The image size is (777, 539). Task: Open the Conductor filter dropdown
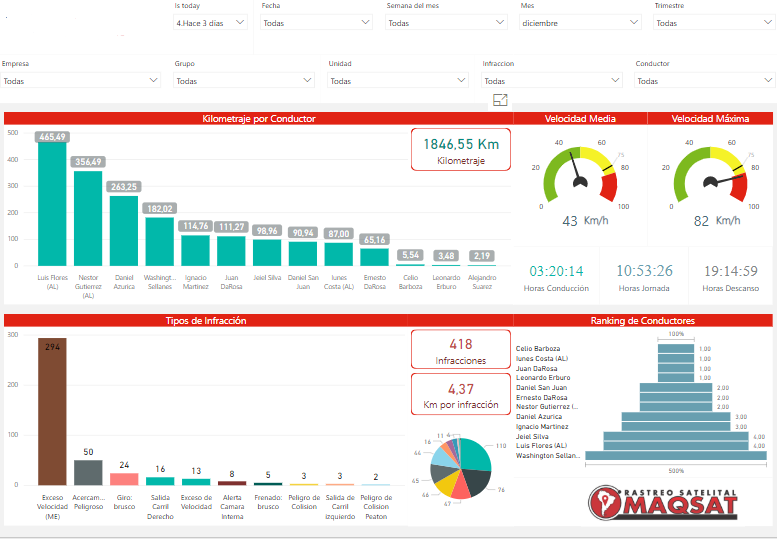click(x=704, y=81)
